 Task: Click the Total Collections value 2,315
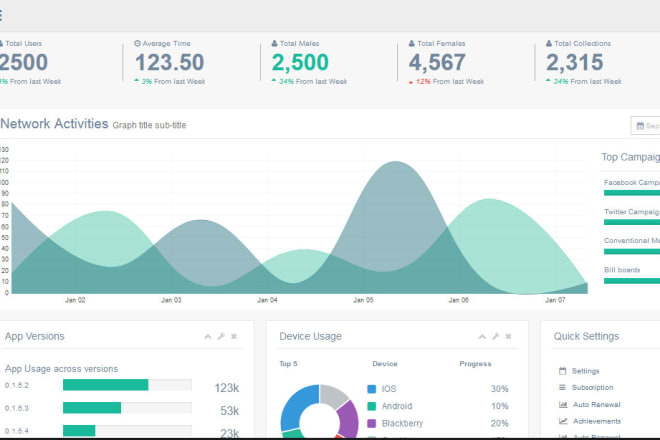tap(575, 62)
